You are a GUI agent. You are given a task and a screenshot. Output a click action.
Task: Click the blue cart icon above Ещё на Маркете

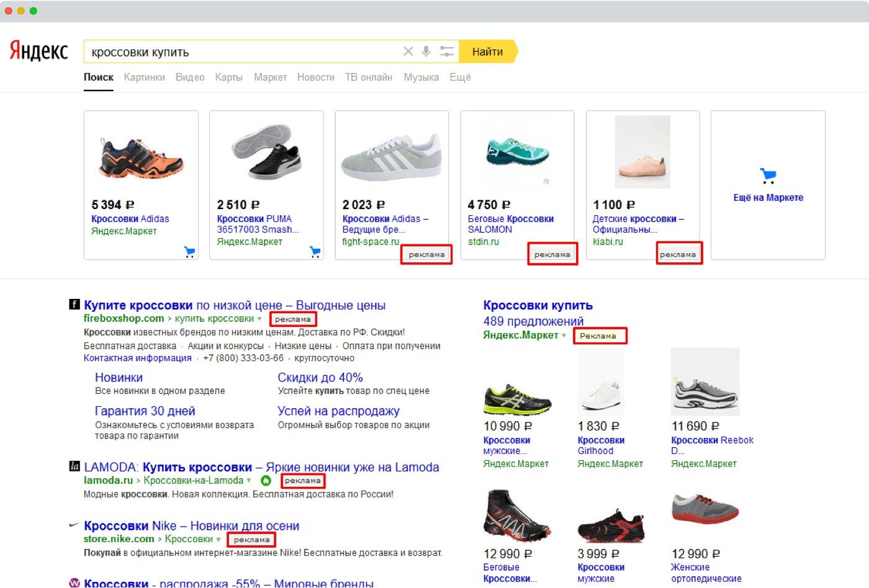(768, 176)
